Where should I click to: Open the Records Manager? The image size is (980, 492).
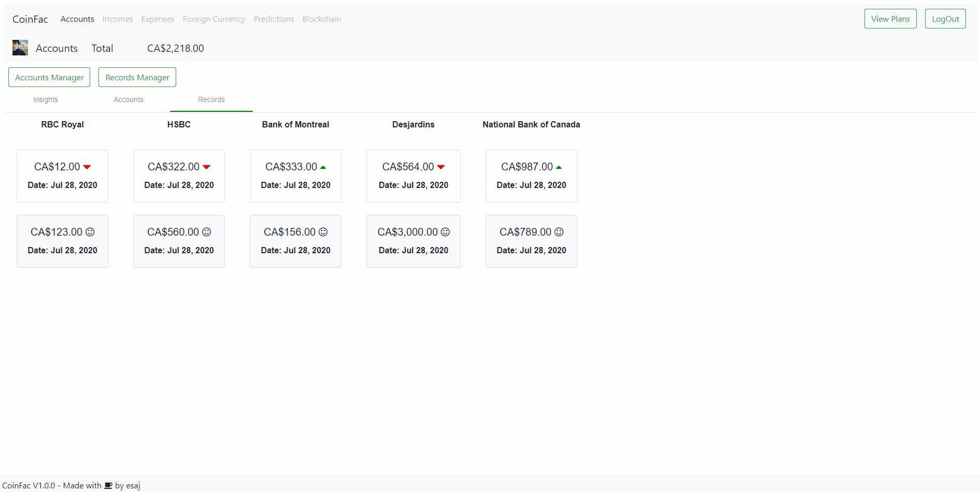[137, 77]
